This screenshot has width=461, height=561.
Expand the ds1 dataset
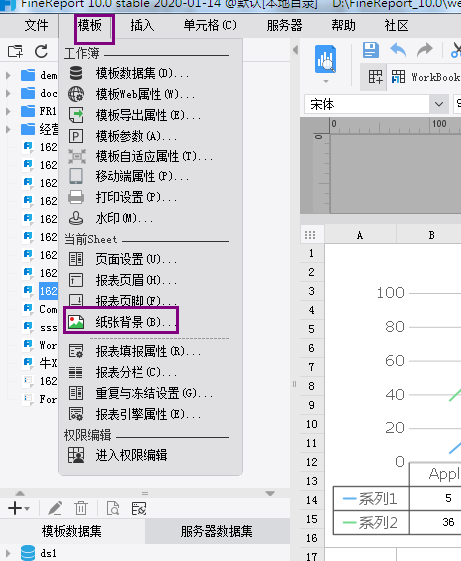8,553
